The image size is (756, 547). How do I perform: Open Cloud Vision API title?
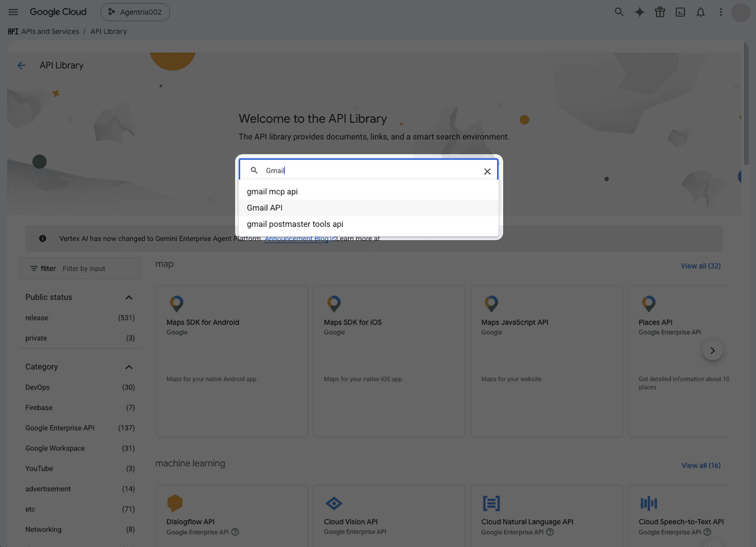pyautogui.click(x=351, y=522)
